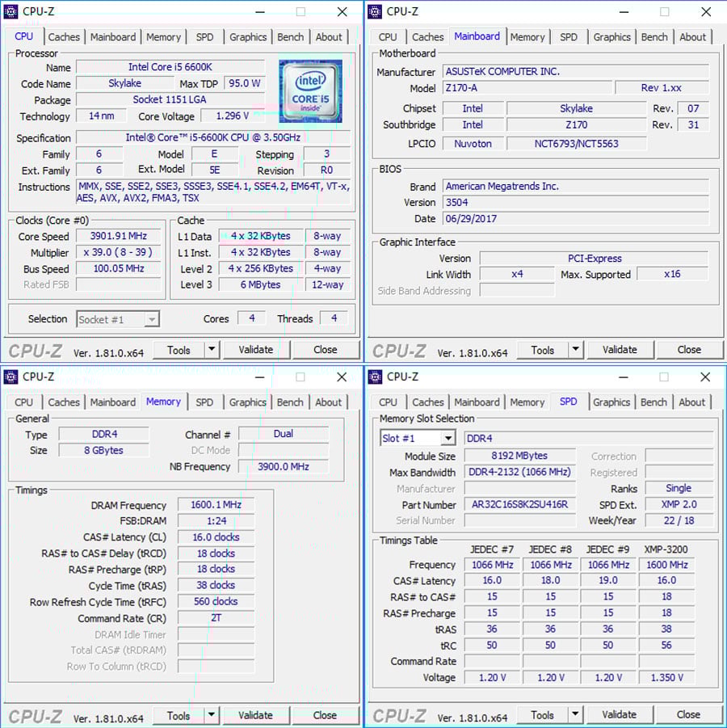Expand Tools dropdown arrow in SPD window

(x=575, y=714)
